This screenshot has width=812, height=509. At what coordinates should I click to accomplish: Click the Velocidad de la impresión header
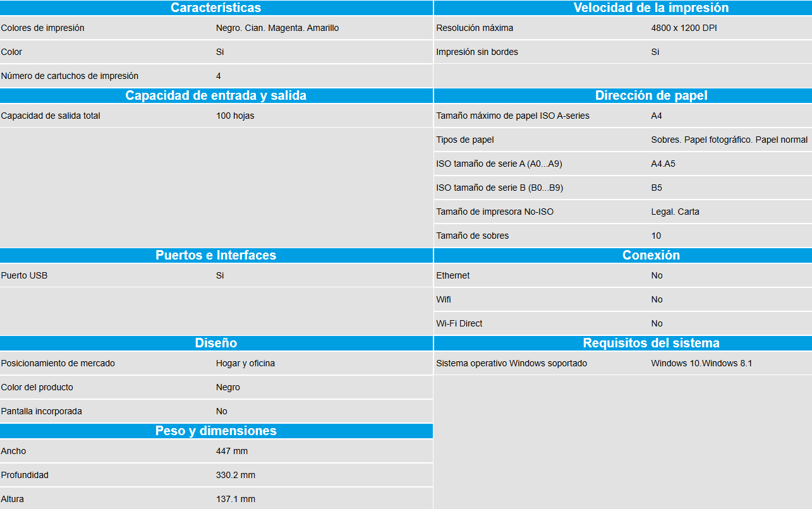pos(651,8)
